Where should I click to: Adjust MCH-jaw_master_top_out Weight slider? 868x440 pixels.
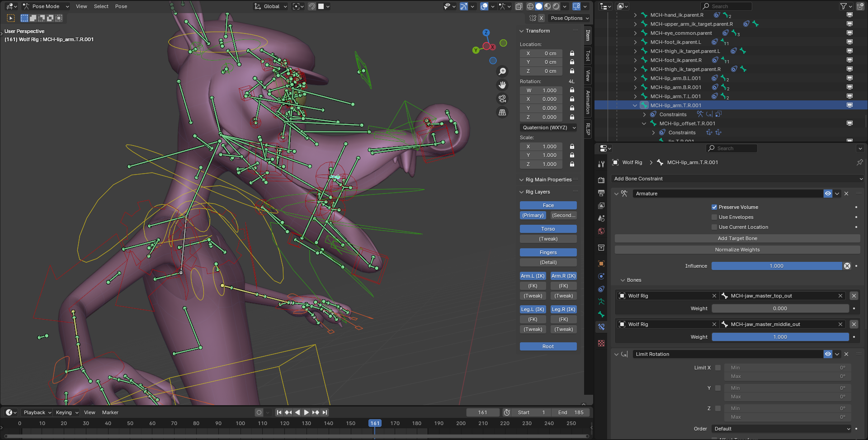click(780, 308)
